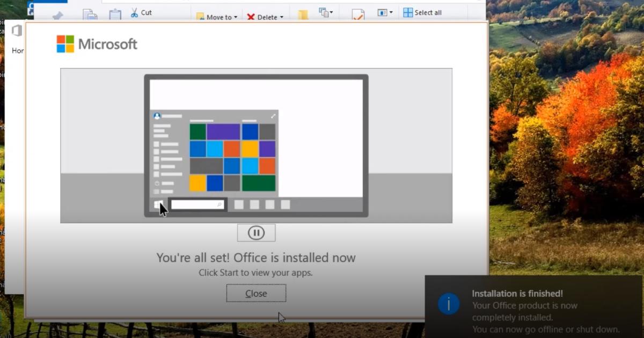Open the Open-with dropdown icon next to Select all
Screen dimensions: 644x338
pyautogui.click(x=385, y=12)
